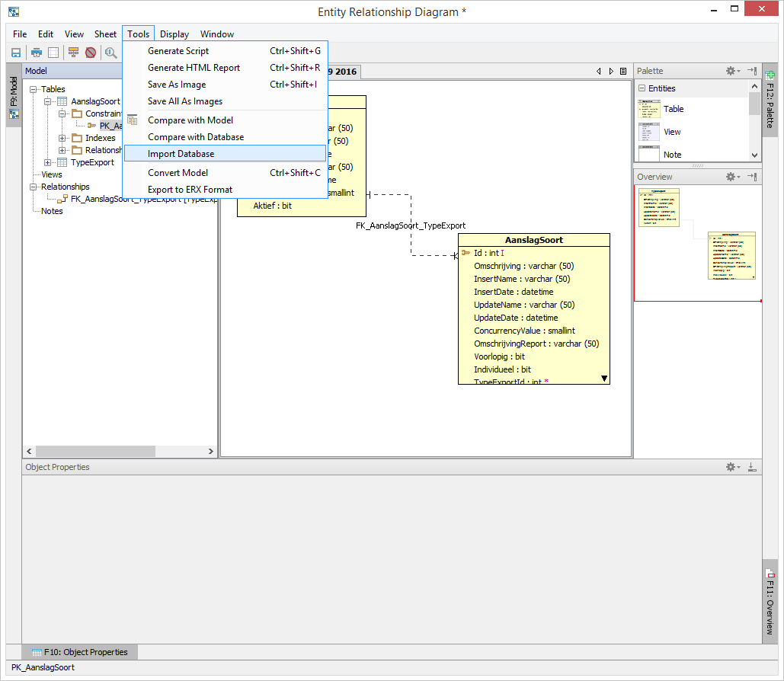Click the diagram layout toolbar icon

(73, 53)
